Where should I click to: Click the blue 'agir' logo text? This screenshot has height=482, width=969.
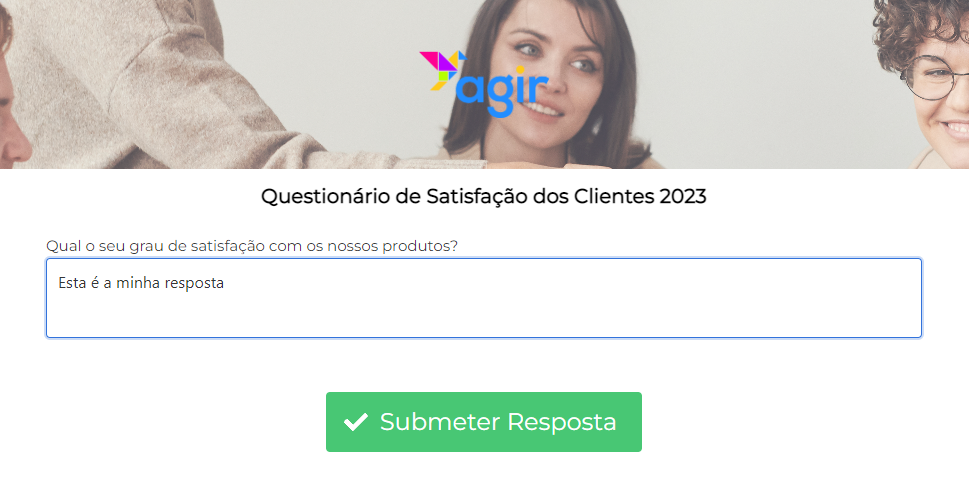click(502, 91)
